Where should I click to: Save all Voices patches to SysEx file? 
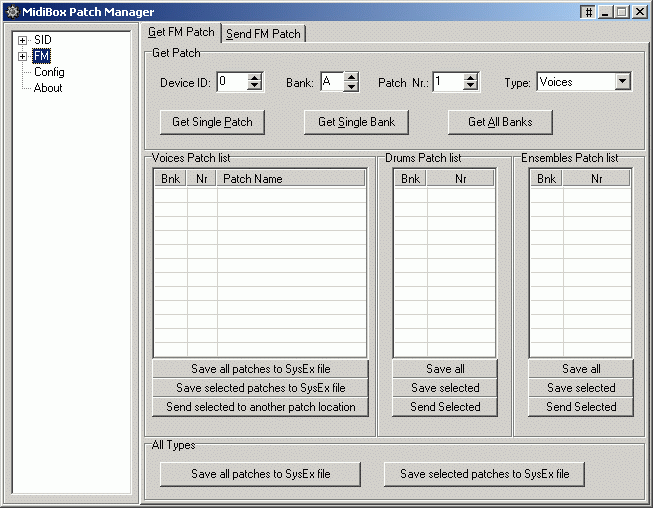tap(261, 369)
